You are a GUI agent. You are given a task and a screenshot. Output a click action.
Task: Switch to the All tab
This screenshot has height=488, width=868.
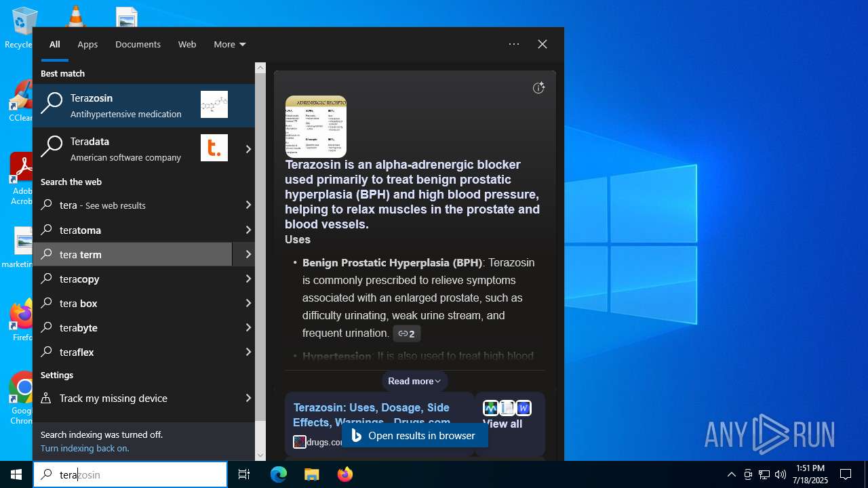click(x=55, y=44)
